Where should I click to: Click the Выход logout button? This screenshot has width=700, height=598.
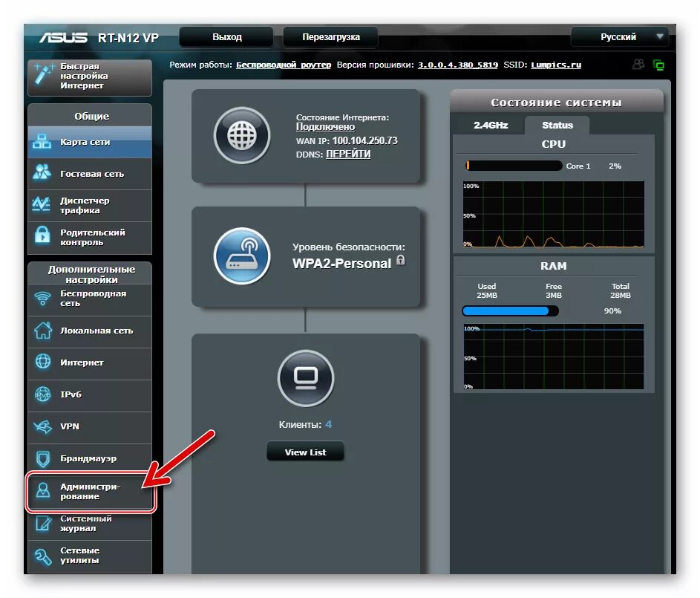[227, 37]
